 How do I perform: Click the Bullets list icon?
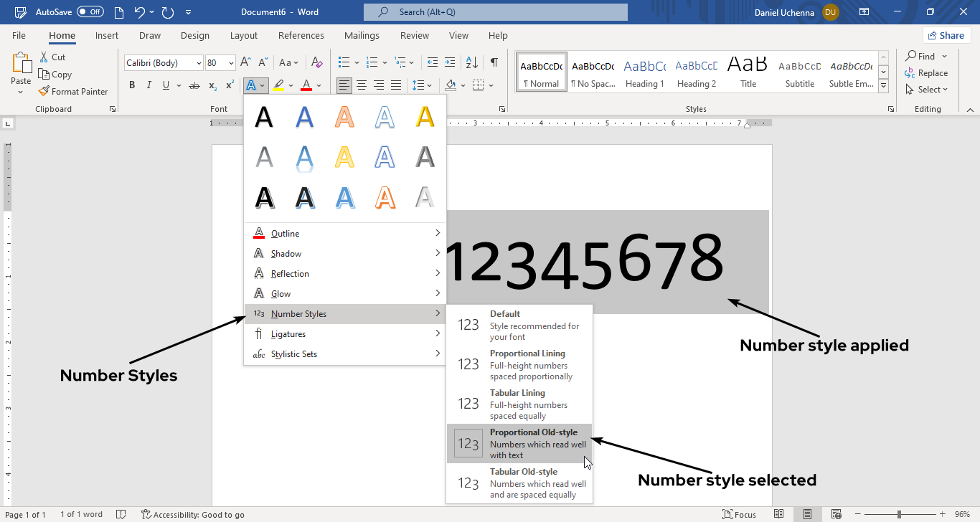coord(344,62)
